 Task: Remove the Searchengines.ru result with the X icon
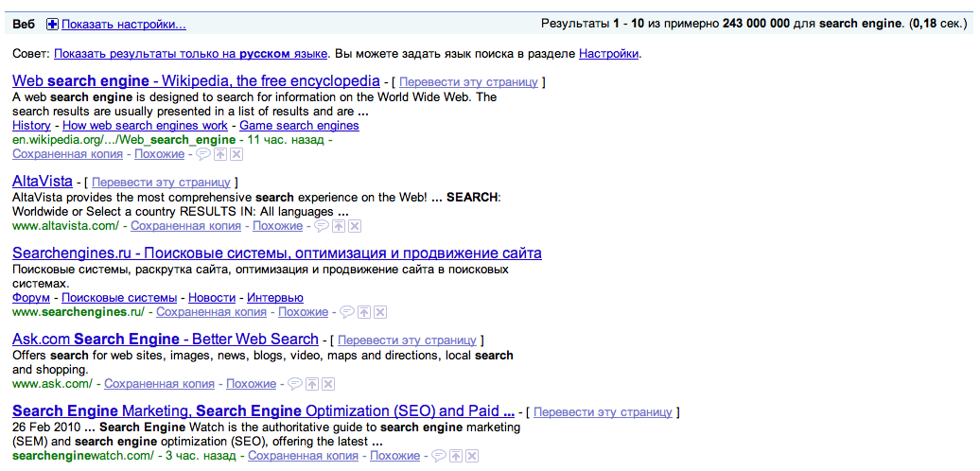(x=380, y=312)
